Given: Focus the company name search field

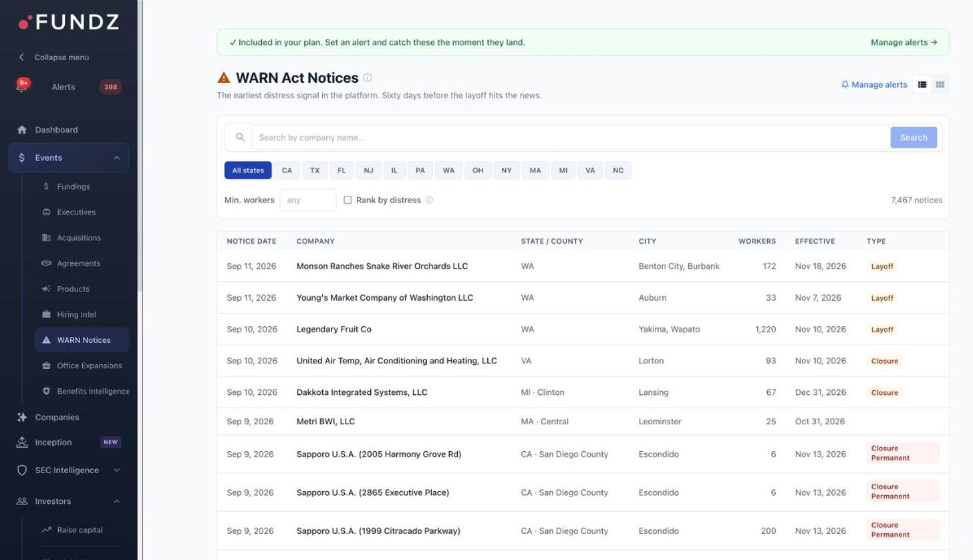Looking at the screenshot, I should point(571,138).
